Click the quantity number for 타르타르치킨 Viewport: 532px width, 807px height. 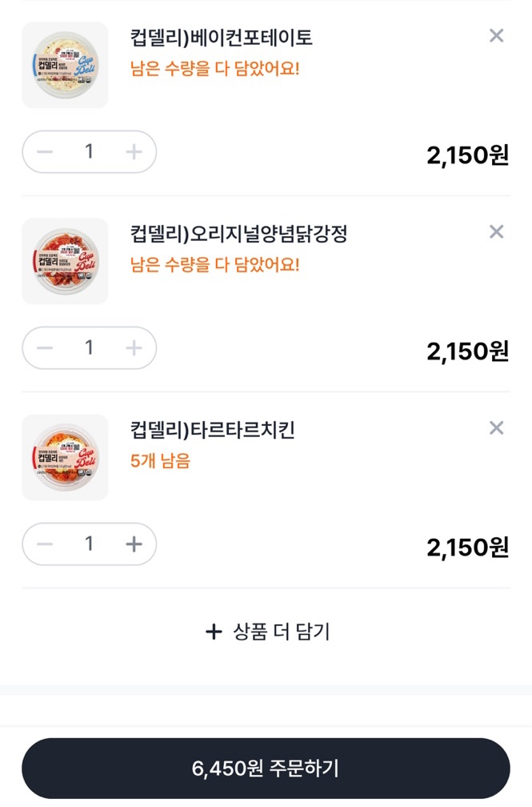[89, 544]
